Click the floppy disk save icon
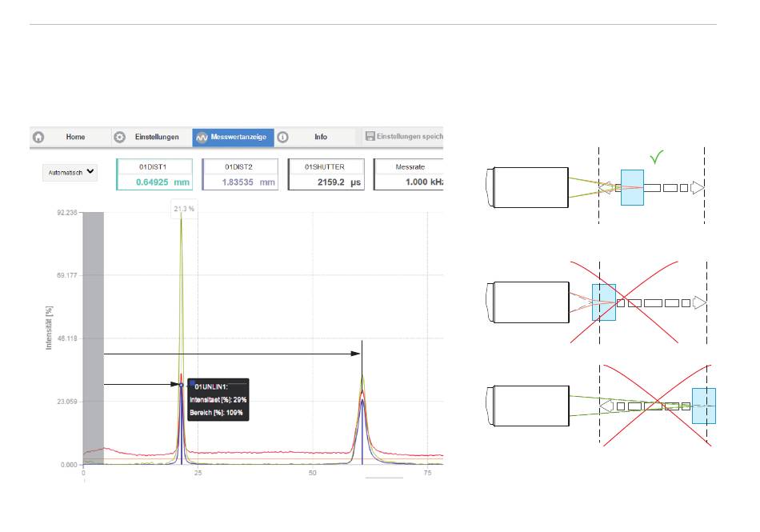 370,137
